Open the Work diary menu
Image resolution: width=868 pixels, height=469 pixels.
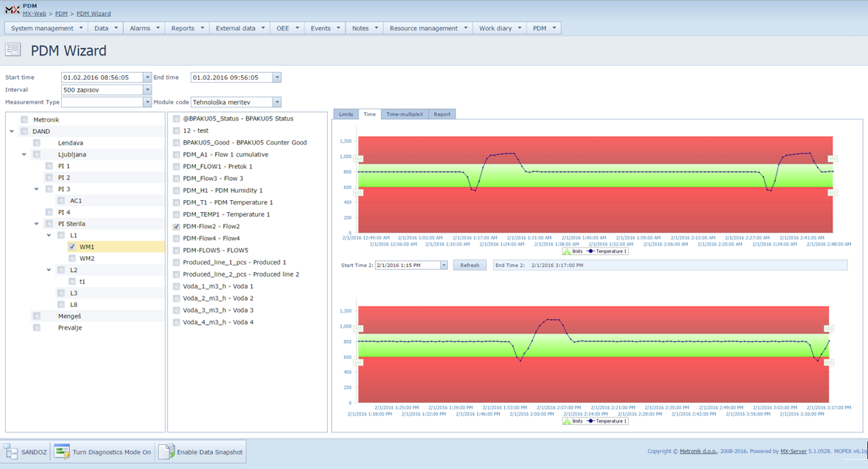point(500,28)
